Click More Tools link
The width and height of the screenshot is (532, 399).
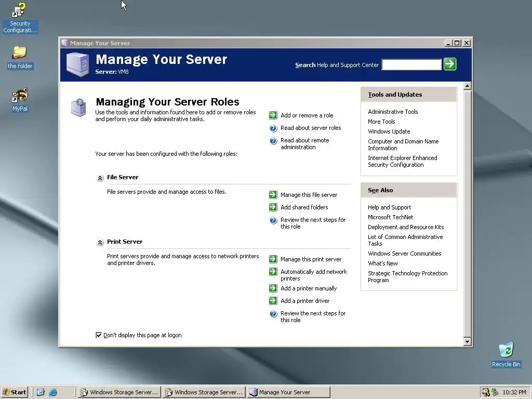click(x=381, y=122)
